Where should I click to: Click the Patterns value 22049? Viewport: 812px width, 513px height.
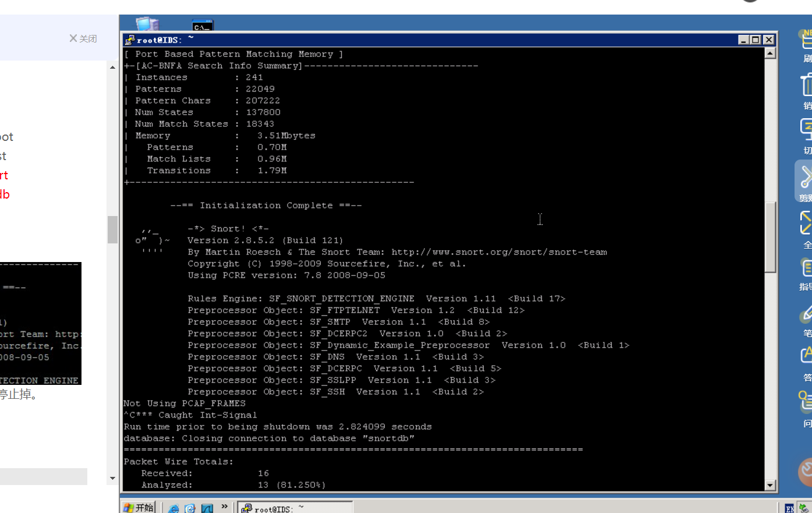[260, 89]
